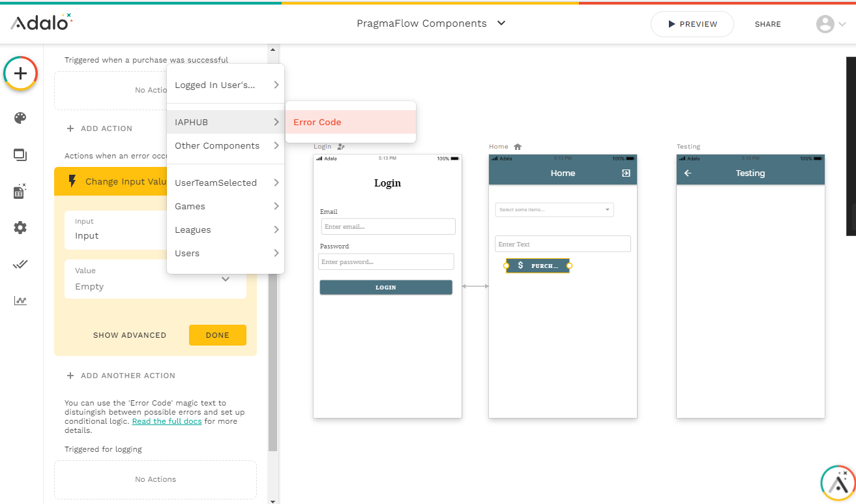The height and width of the screenshot is (504, 856).
Task: Click the Login screen title label
Action: pos(323,147)
